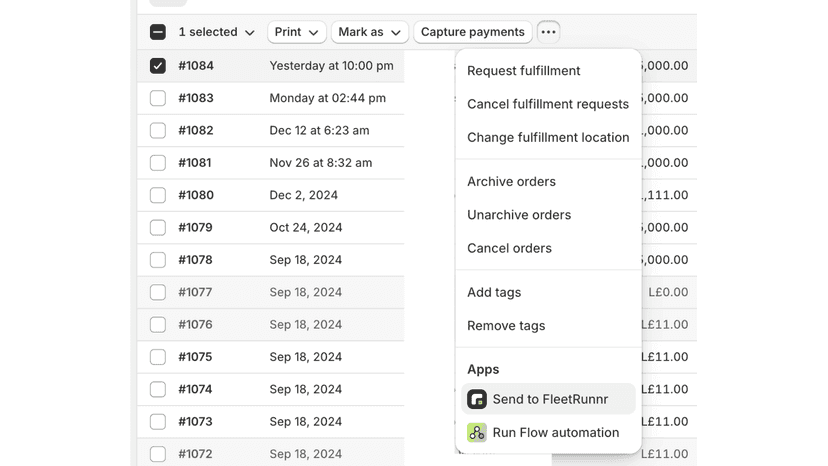Choose Send to FleetRunnr
828x466 pixels.
pyautogui.click(x=548, y=399)
